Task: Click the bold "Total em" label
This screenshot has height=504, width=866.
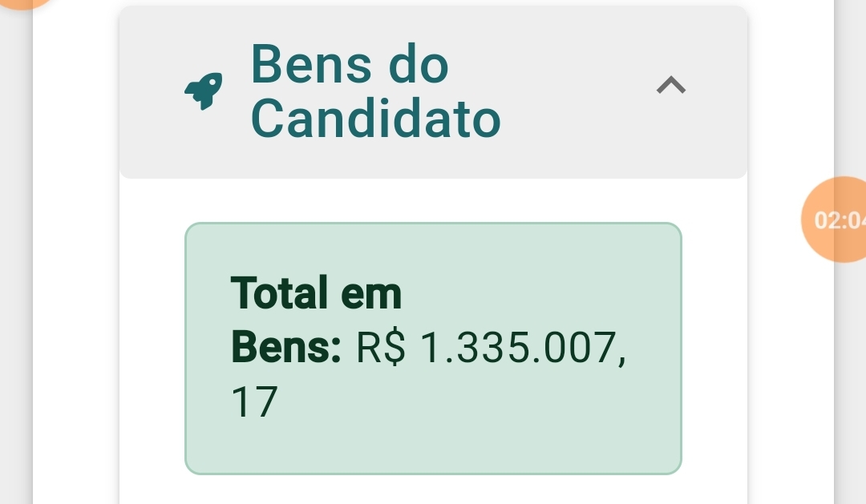Action: click(x=316, y=293)
